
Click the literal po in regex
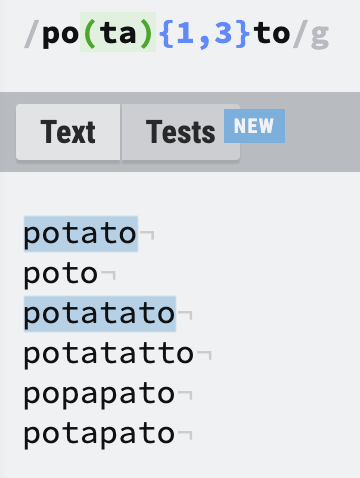pos(61,34)
